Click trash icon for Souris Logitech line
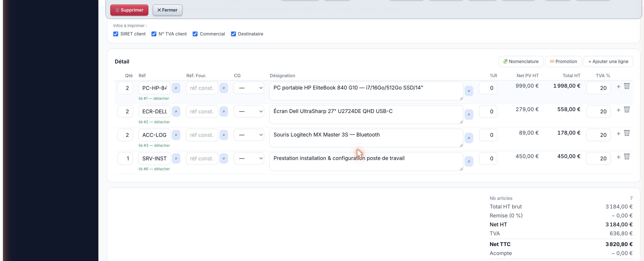This screenshot has height=261, width=644. [626, 133]
